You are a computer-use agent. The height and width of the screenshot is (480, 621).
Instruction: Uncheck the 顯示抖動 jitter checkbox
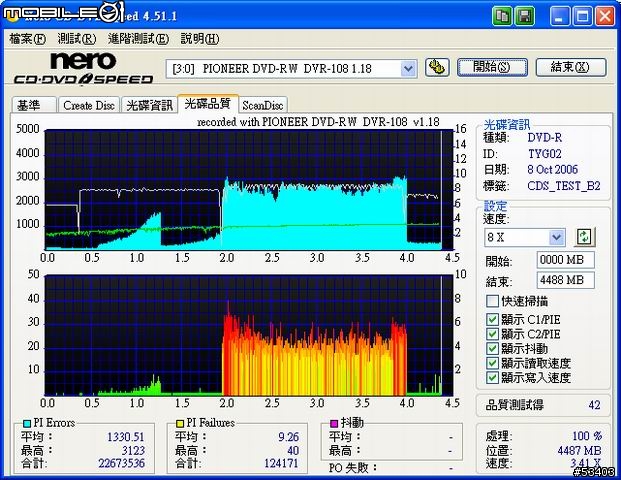[x=492, y=349]
